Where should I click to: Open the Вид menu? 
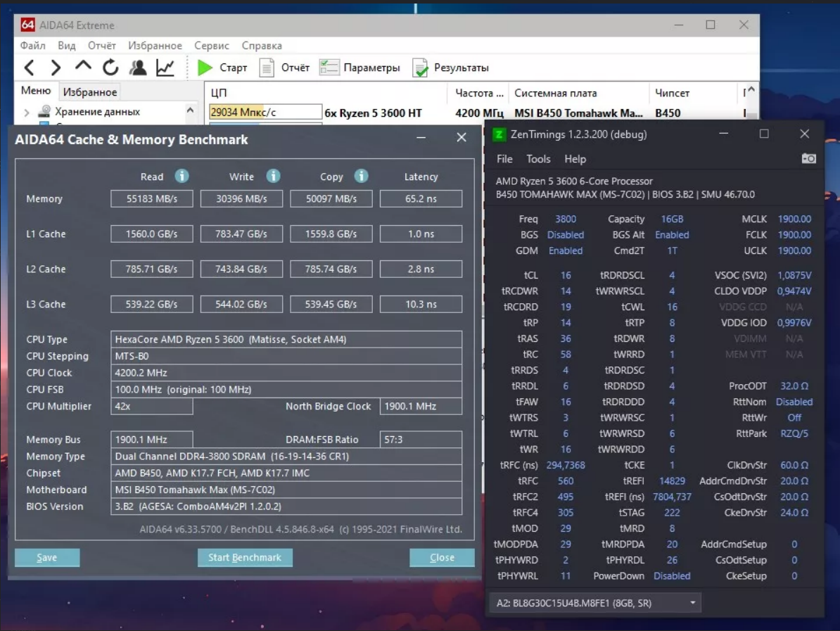(x=66, y=46)
